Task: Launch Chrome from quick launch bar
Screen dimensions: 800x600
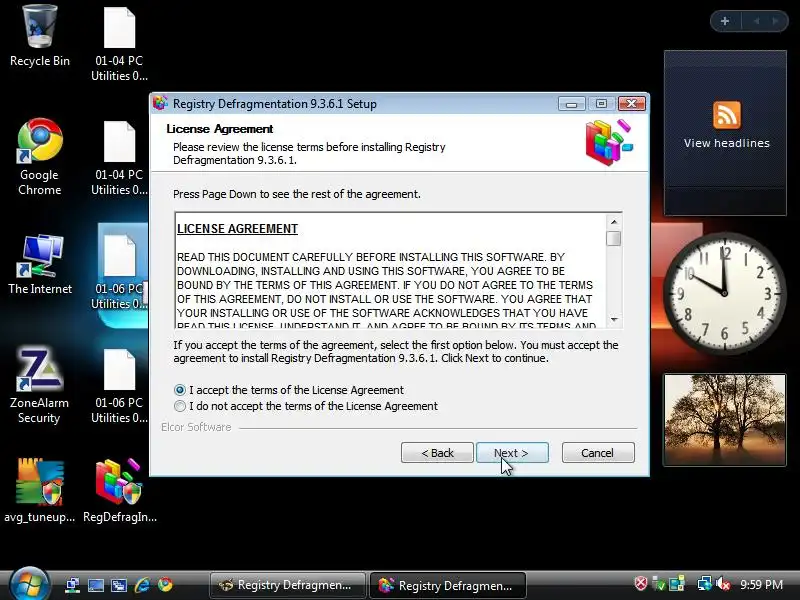Action: [x=165, y=585]
